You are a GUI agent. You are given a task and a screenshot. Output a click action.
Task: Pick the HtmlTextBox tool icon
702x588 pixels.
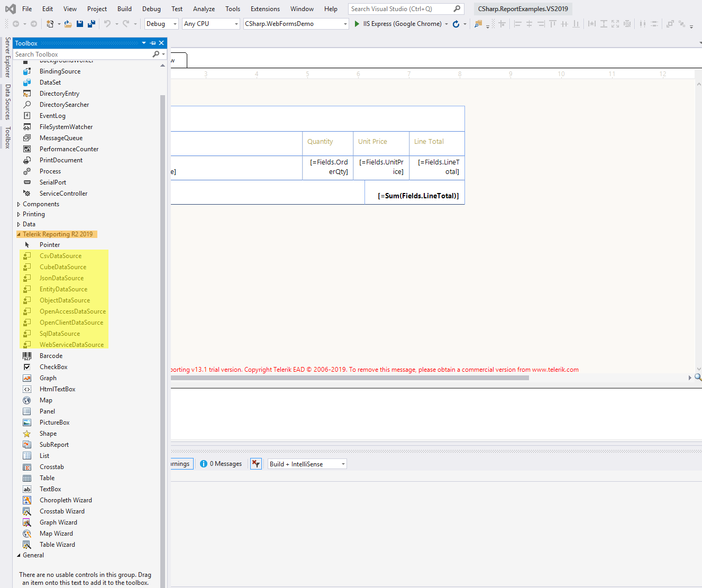click(27, 389)
